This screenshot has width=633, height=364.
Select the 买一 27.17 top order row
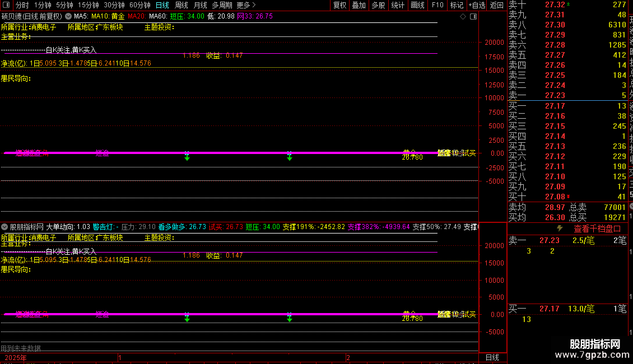pos(567,106)
